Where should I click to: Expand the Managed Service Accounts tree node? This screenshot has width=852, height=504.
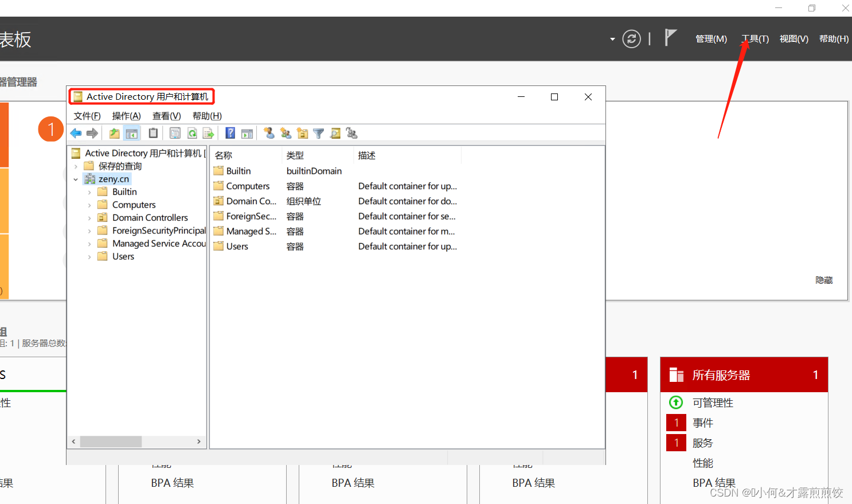[x=89, y=244]
